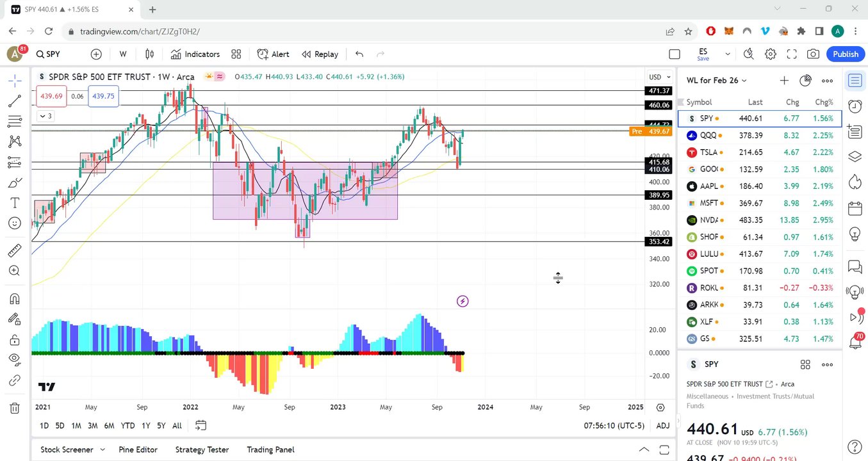The image size is (868, 461).
Task: Toggle stay in drawing mode
Action: pos(15,319)
